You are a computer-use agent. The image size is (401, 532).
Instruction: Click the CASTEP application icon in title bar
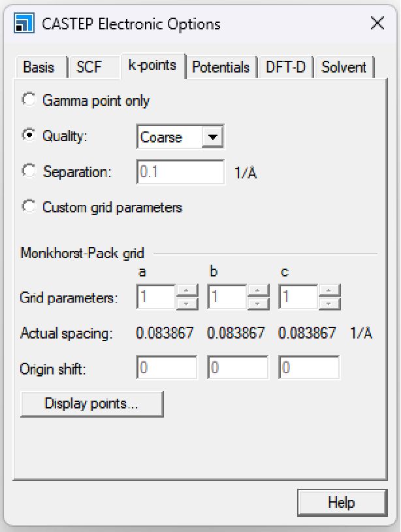[x=24, y=24]
